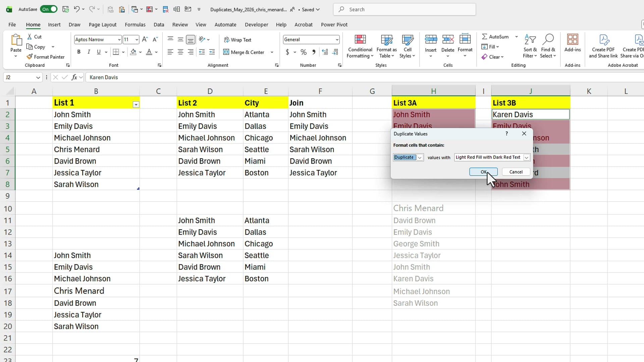Screen dimensions: 644x362
Task: Switch to the Formulas tab
Action: tap(135, 24)
